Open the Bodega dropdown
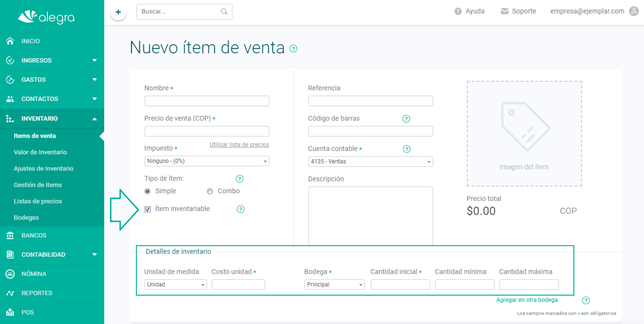Viewport: 644px width, 324px height. (334, 284)
